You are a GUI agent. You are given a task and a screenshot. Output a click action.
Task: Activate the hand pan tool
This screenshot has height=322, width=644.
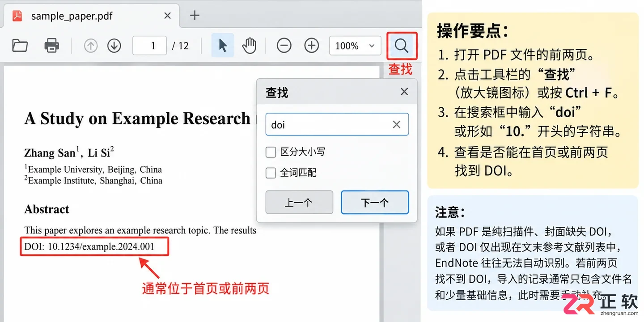[x=249, y=46]
